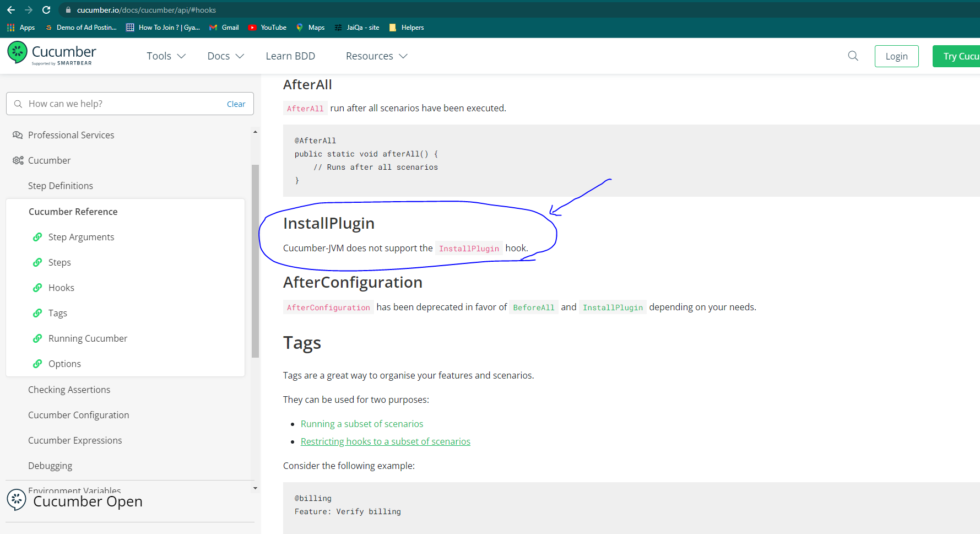
Task: Click the Tags main heading
Action: [x=302, y=343]
